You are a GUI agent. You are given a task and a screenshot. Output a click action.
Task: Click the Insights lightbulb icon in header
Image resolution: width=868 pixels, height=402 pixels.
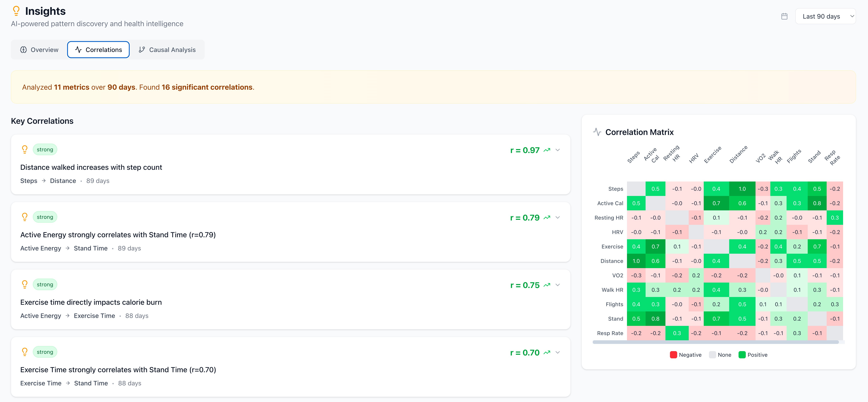(x=16, y=11)
